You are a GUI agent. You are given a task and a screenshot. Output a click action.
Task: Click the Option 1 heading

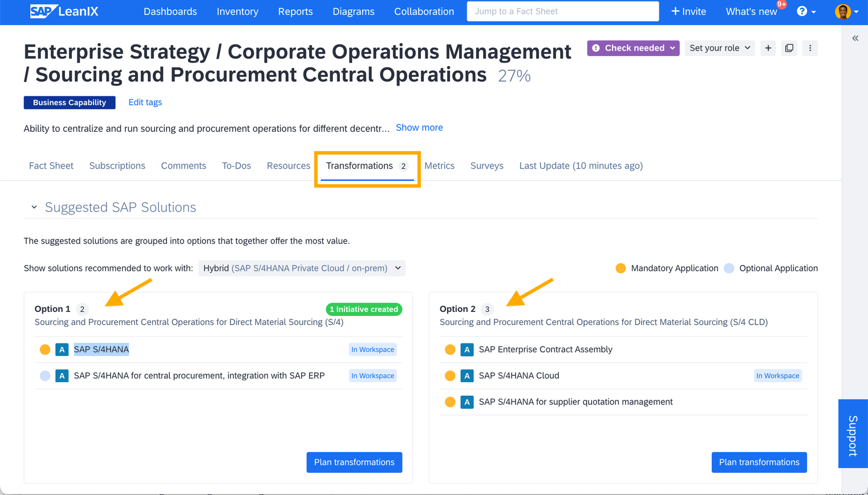coord(52,309)
